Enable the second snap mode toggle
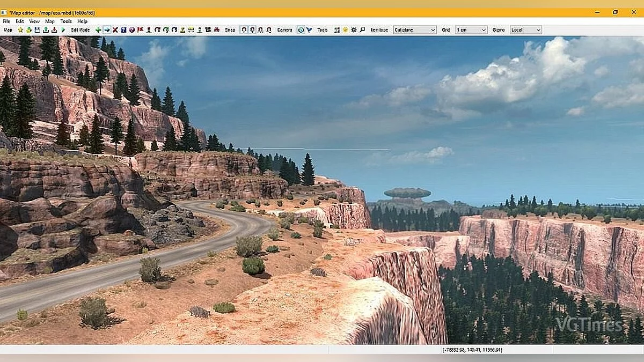 coord(251,29)
